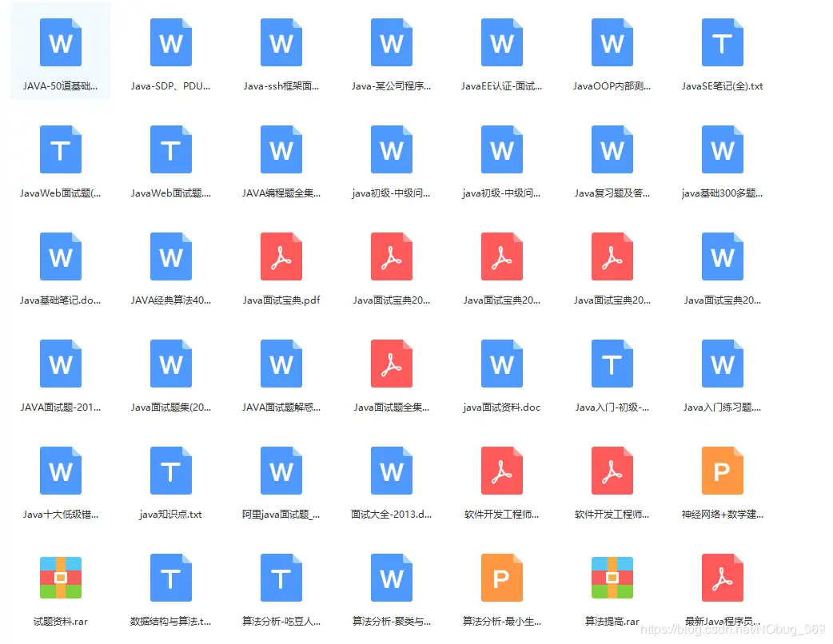Open the 神经网络+数学建 PowerPoint file icon
The height and width of the screenshot is (644, 833).
pos(722,471)
